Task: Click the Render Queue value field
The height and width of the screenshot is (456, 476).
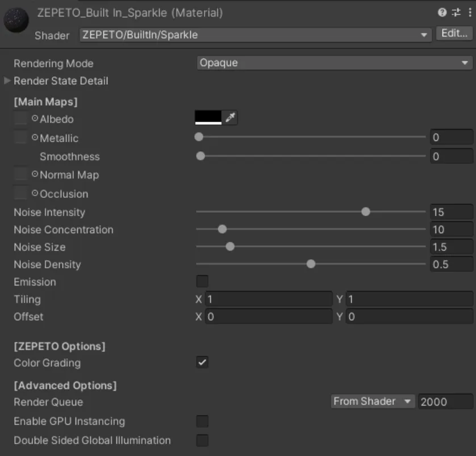Action: pos(445,401)
